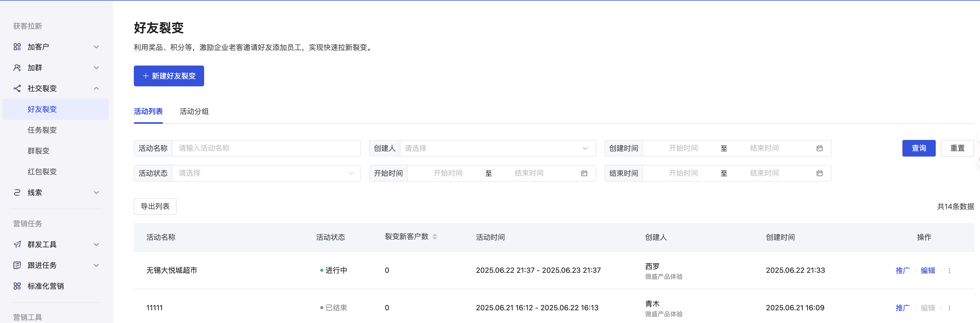Collapse the 社交裂变 menu chevron
The height and width of the screenshot is (323, 980).
point(96,88)
